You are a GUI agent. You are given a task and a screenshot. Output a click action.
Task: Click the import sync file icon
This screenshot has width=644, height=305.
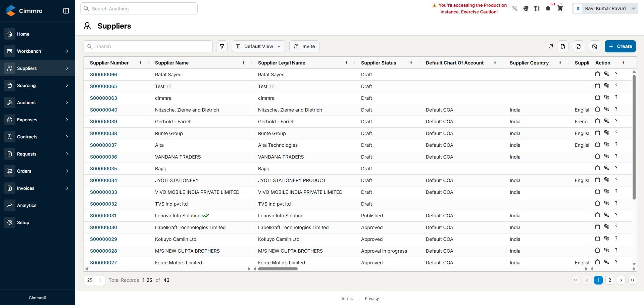point(579,46)
